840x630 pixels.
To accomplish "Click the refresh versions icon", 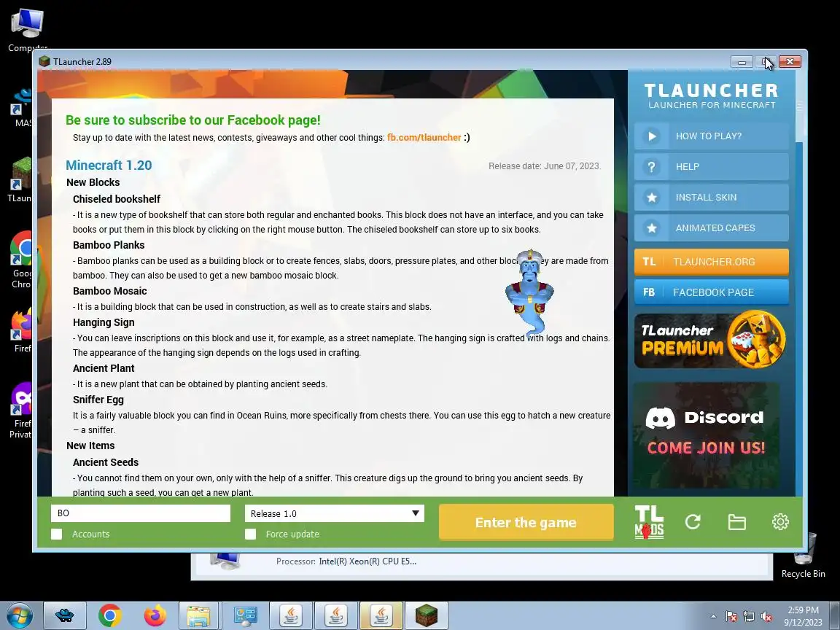I will click(x=693, y=522).
